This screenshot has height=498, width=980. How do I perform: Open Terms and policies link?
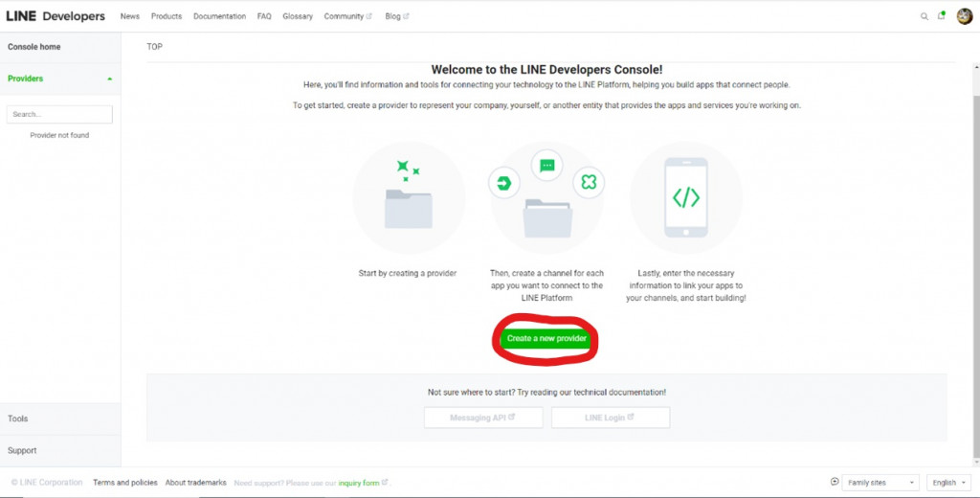[125, 483]
